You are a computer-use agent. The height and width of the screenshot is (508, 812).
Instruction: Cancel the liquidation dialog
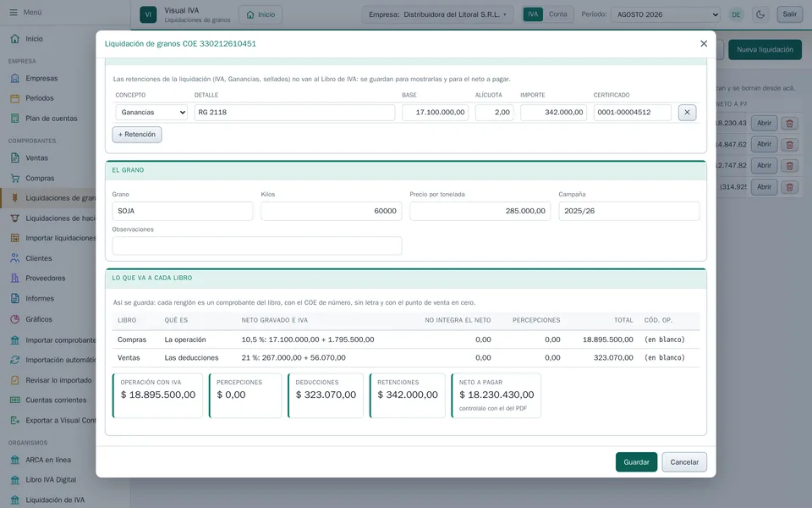(684, 462)
